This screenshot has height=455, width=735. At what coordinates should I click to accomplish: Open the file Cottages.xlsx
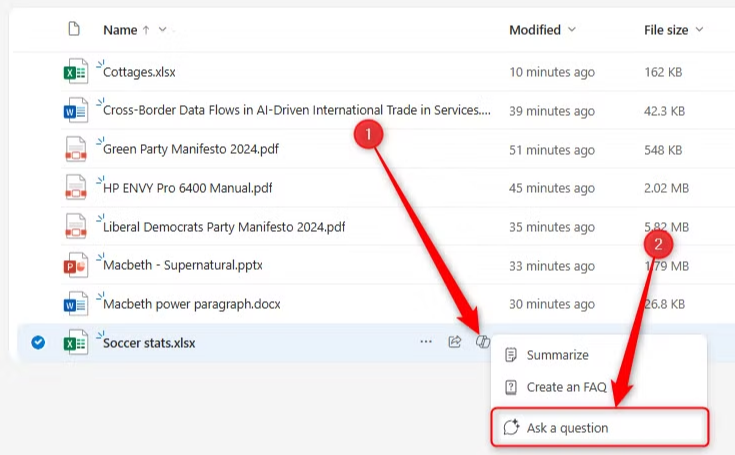click(139, 72)
